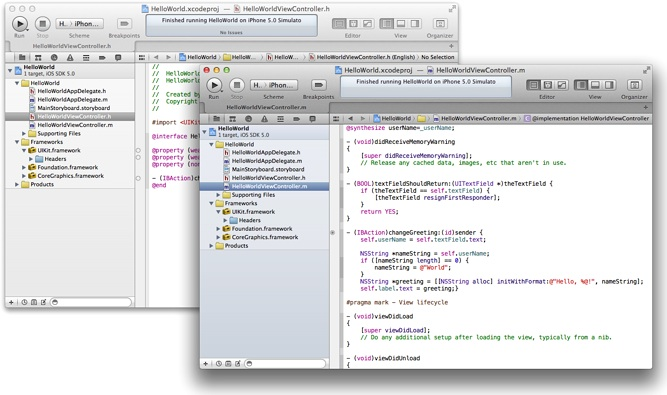This screenshot has width=667, height=395.
Task: Toggle Breakpoints button in front window
Action: click(x=319, y=85)
